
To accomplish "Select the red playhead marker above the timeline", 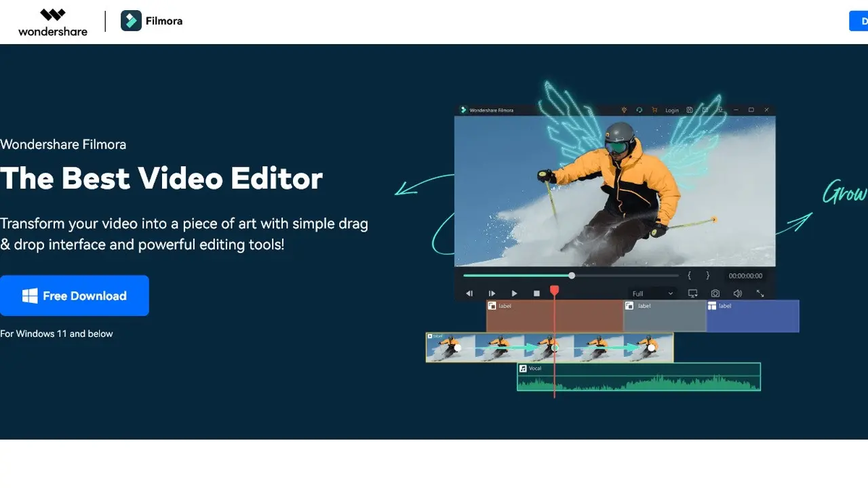I will pyautogui.click(x=555, y=289).
